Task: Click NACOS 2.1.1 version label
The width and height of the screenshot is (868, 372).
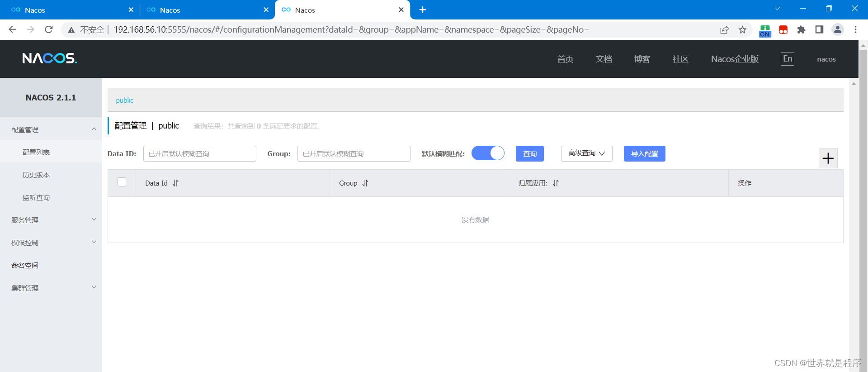Action: tap(51, 98)
